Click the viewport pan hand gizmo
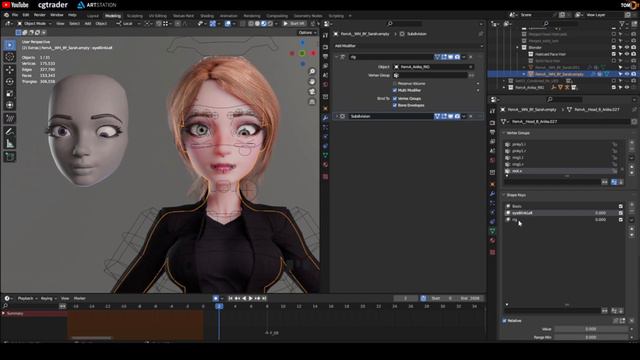 click(x=312, y=81)
